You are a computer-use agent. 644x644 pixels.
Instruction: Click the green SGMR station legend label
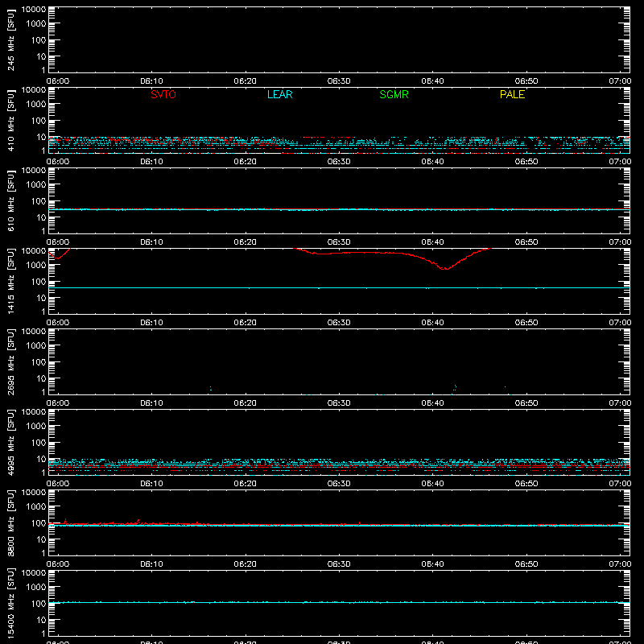click(394, 94)
